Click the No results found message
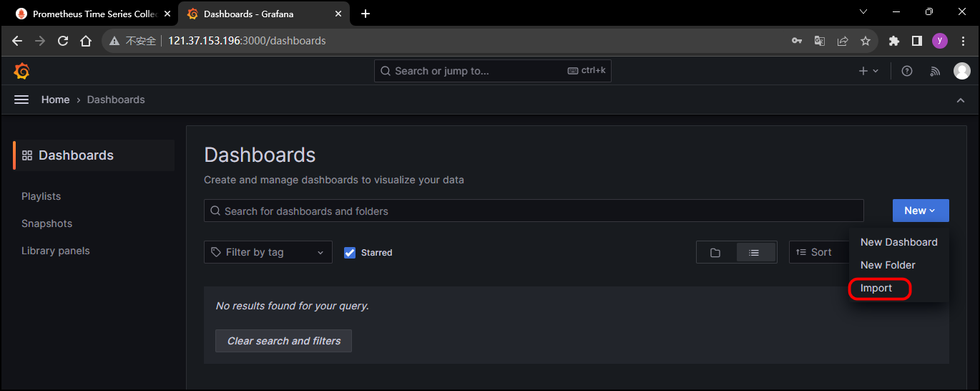 pos(292,306)
